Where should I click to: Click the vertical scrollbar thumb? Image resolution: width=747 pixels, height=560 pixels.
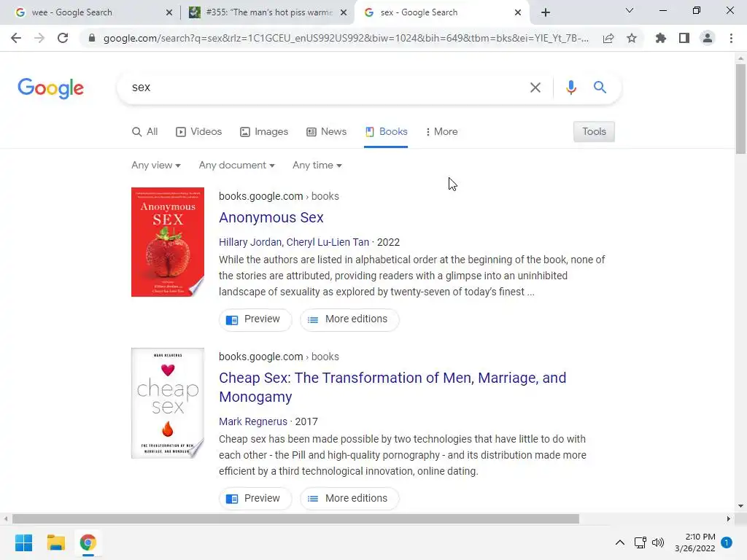tap(740, 109)
